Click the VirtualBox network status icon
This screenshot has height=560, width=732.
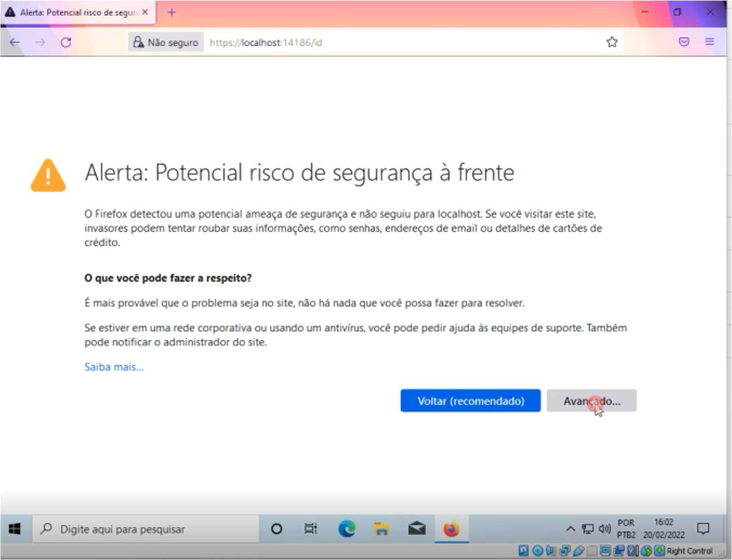coord(564,551)
